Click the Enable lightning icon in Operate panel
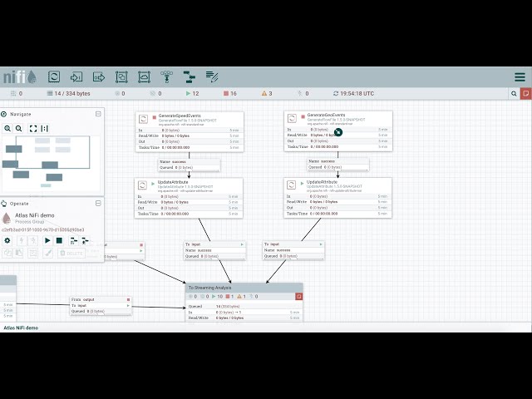532x399 pixels. [22, 240]
